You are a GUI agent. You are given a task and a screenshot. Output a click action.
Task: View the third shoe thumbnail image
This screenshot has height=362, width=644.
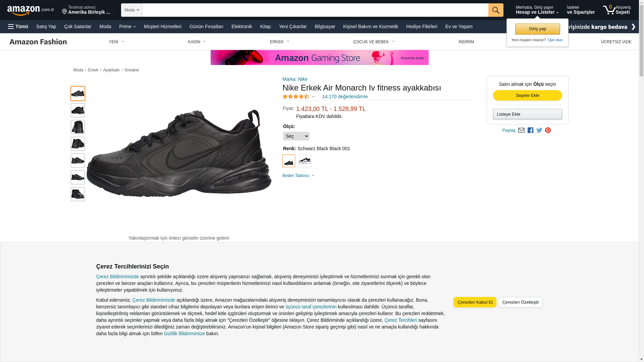(x=78, y=127)
